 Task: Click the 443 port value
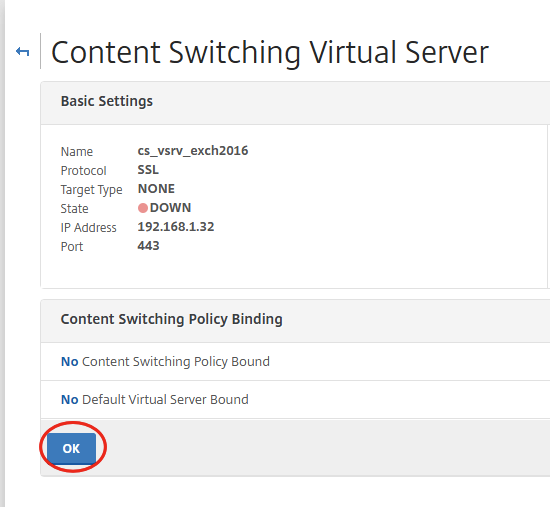pyautogui.click(x=148, y=246)
